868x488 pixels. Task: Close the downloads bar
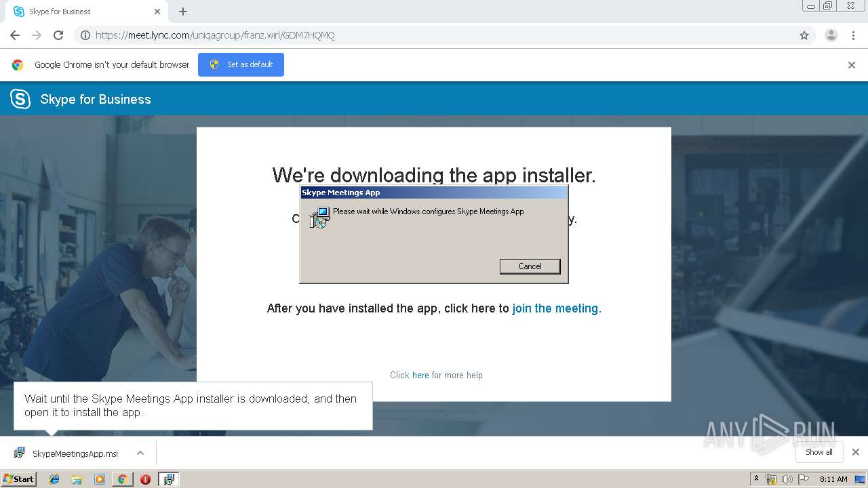click(x=856, y=452)
